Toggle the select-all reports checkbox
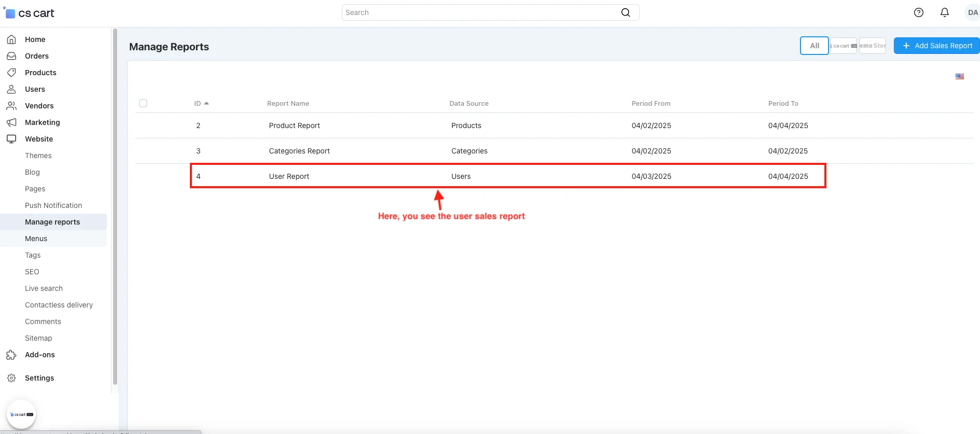This screenshot has height=434, width=980. point(143,103)
